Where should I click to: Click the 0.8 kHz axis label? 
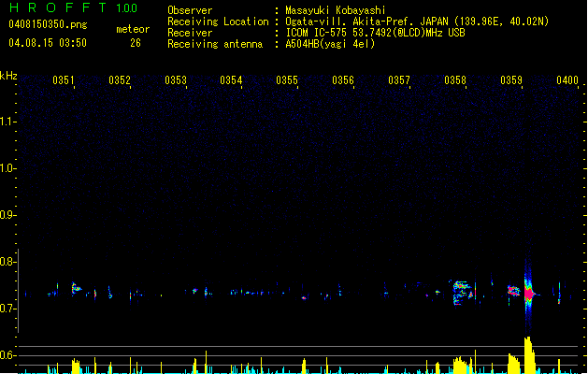pos(8,262)
